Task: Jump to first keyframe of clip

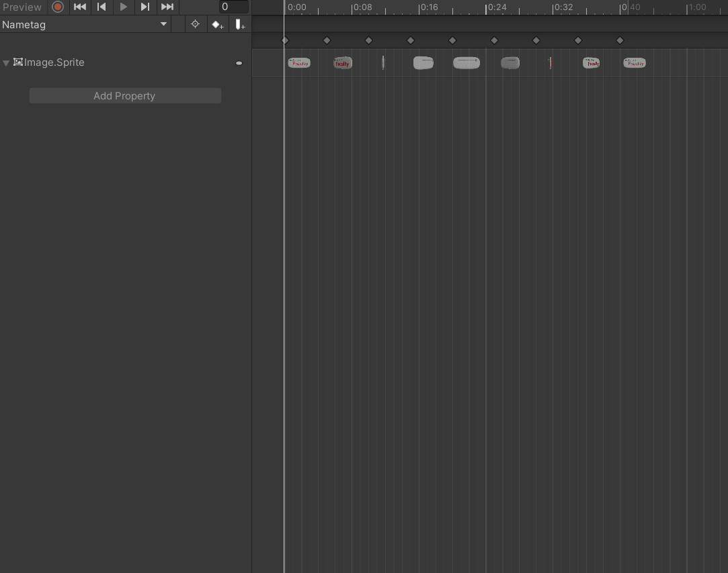Action: coord(79,7)
